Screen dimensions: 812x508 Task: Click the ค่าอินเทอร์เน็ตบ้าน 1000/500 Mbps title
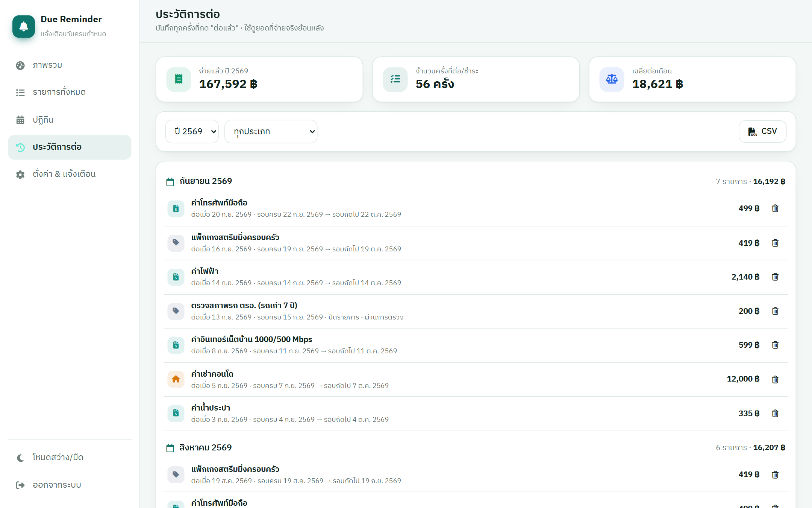251,339
